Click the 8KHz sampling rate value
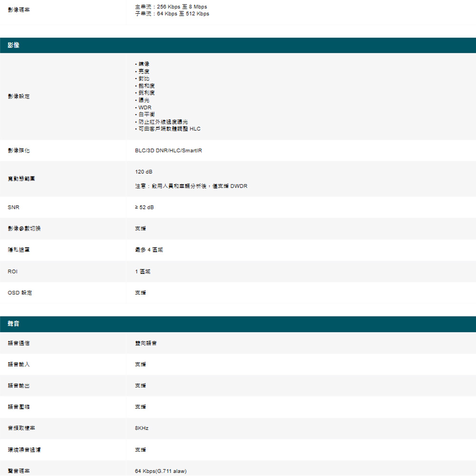Screen dimensions: 476x476 [142, 428]
